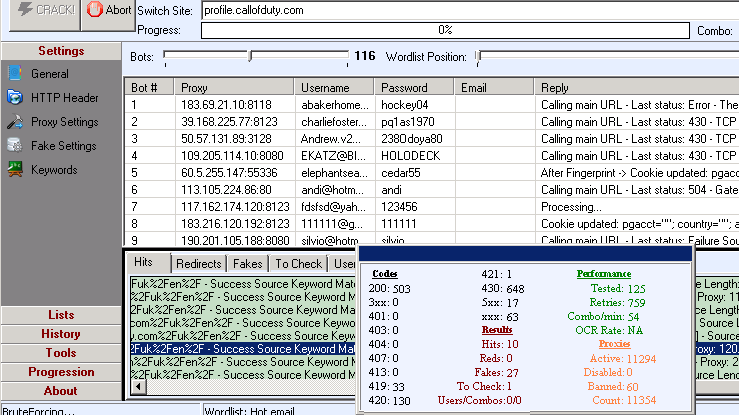Click the Wordlist Position slider handle
The width and height of the screenshot is (739, 415).
click(478, 57)
